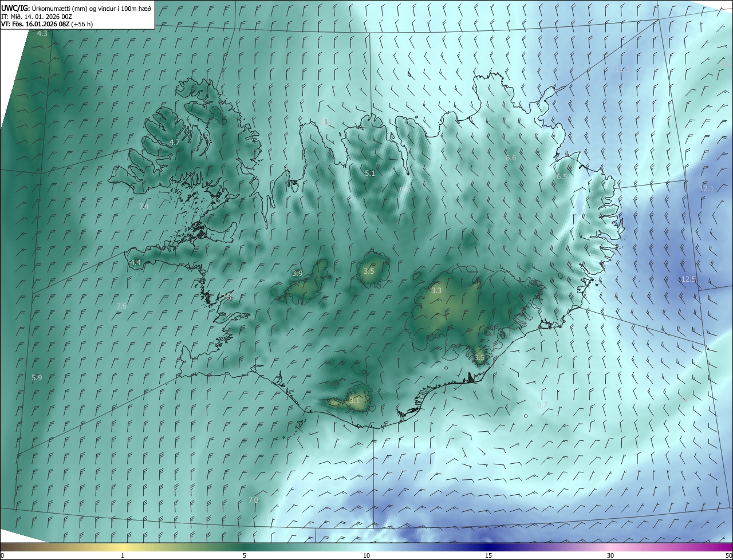Select the 6.6 value label
This screenshot has height=560, width=733.
click(x=511, y=157)
